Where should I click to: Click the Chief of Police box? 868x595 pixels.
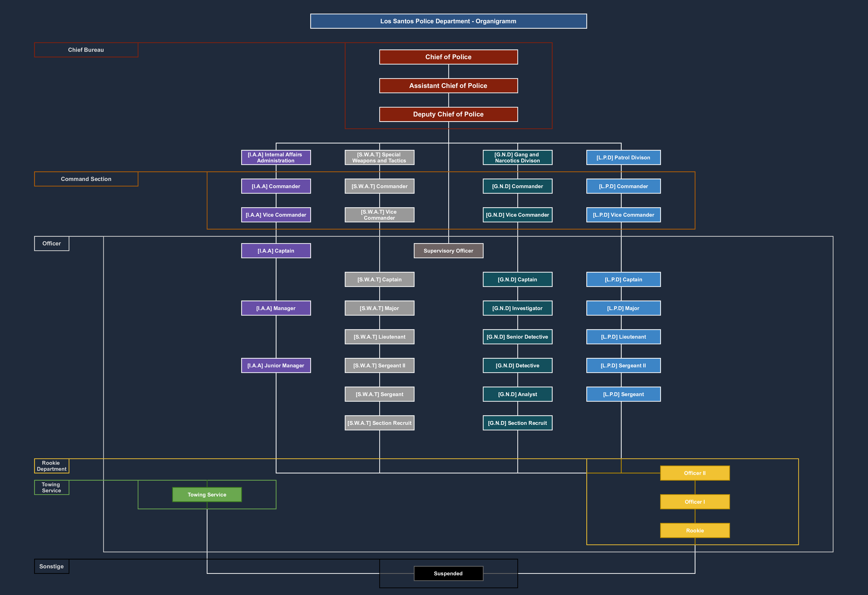[448, 57]
